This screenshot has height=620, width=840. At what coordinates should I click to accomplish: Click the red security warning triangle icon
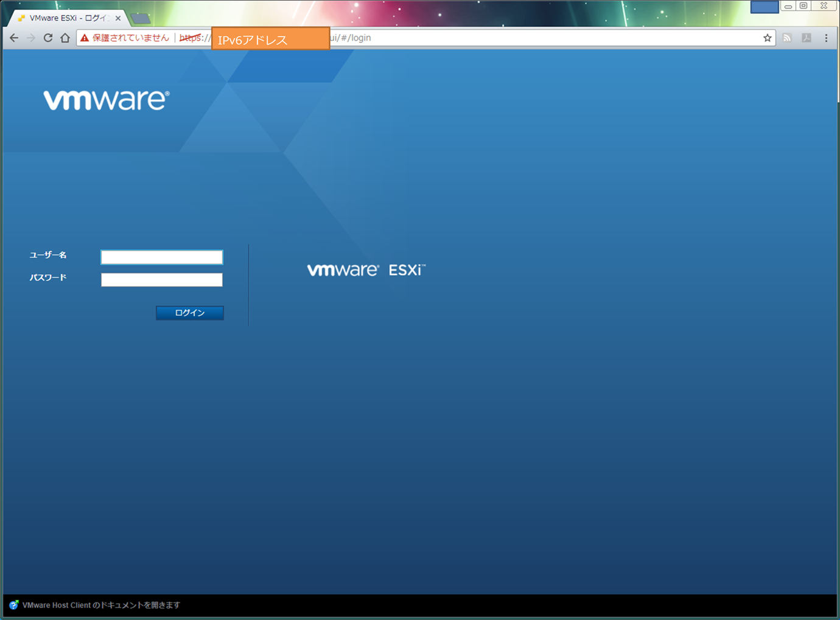click(x=83, y=37)
